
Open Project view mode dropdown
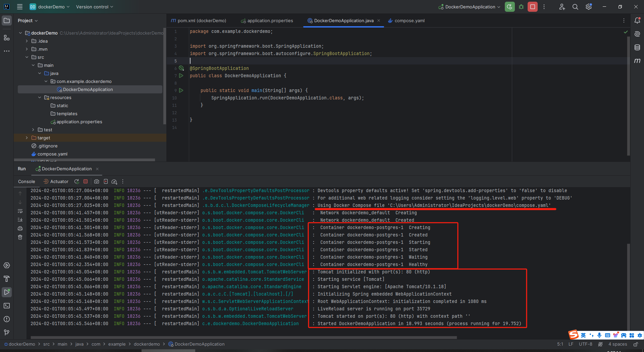[28, 20]
